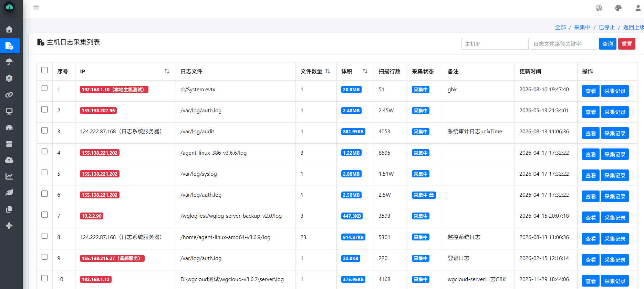
Task: Click the 采集中 badge with briefcase icon in row 6
Action: [x=424, y=195]
